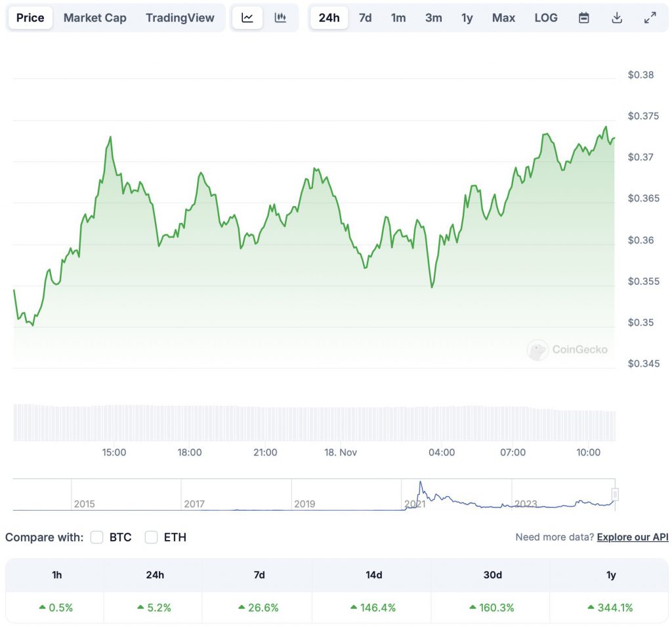Click the range selector handle on the mini chart
672x630 pixels.
tap(614, 493)
